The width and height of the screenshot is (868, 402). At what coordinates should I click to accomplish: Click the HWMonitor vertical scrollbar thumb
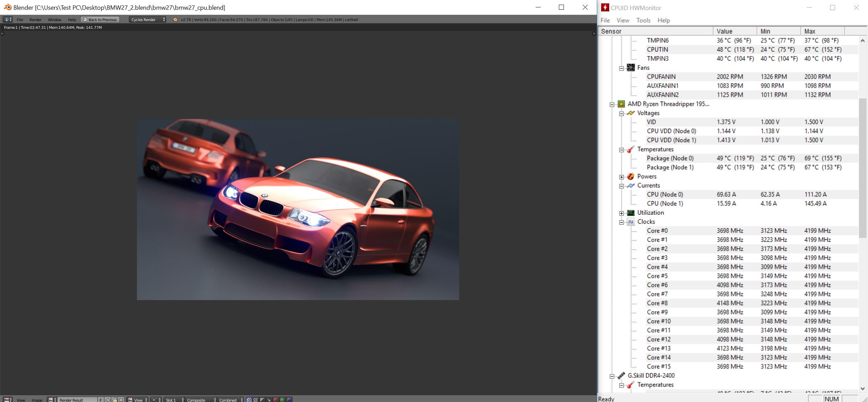click(862, 168)
